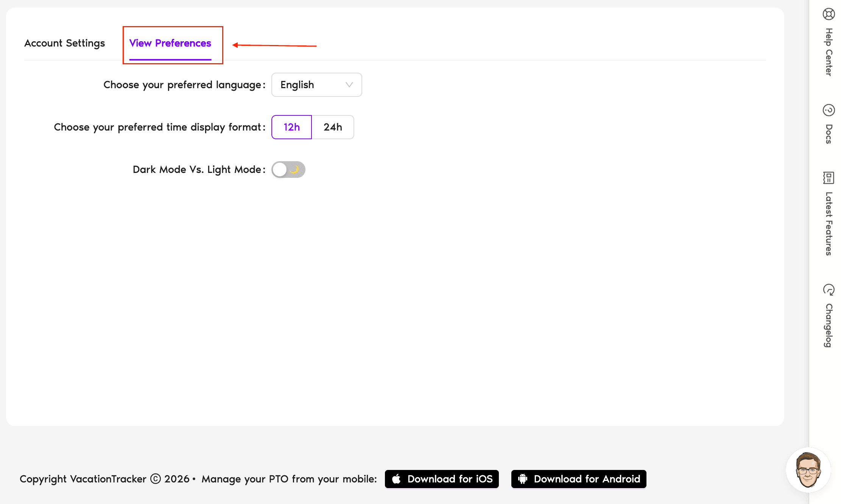Click the Download for Android button
Screen dimensions: 841x504
(x=578, y=479)
